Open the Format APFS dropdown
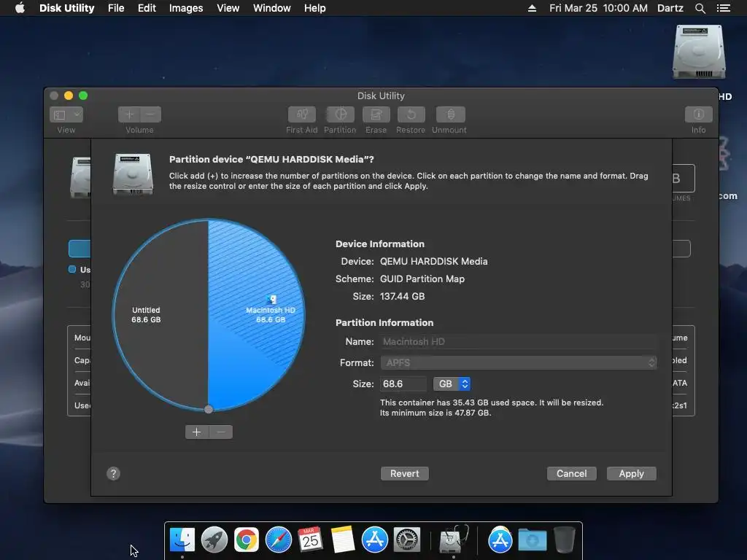Screen dimensions: 747x560 click(519, 363)
